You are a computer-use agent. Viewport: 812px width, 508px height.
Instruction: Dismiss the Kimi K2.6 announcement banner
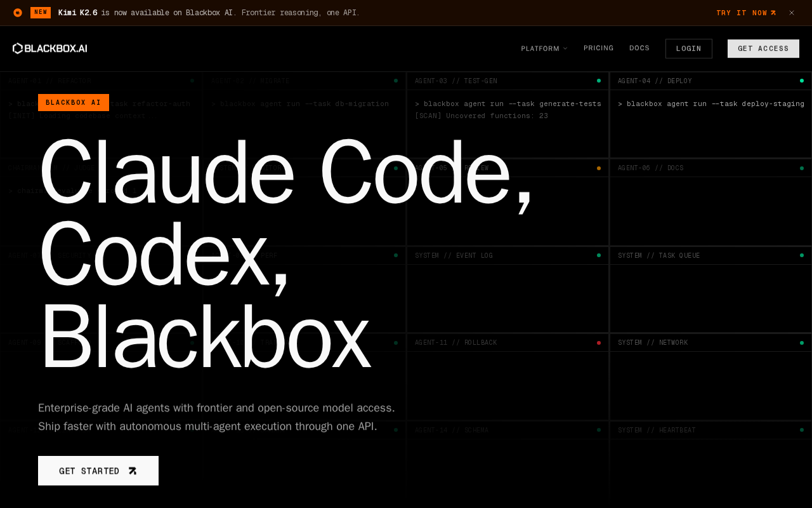792,13
